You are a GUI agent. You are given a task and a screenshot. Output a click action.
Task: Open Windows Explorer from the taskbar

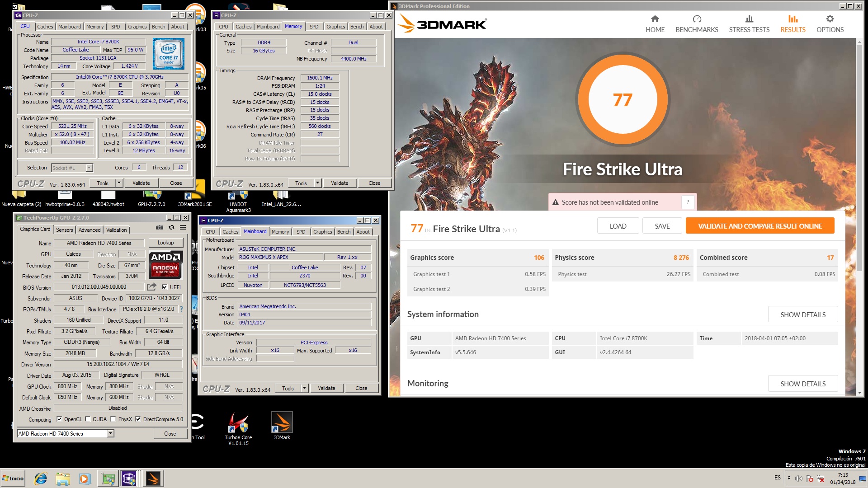[63, 479]
